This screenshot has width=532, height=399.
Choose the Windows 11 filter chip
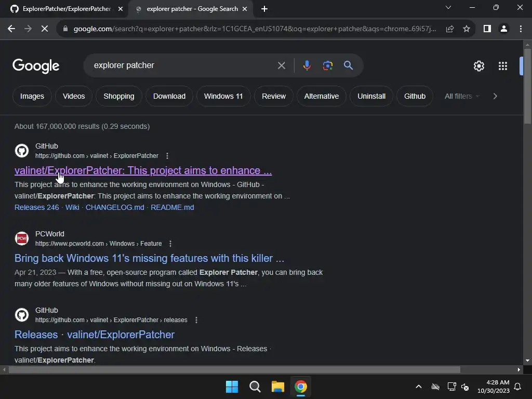tap(223, 96)
